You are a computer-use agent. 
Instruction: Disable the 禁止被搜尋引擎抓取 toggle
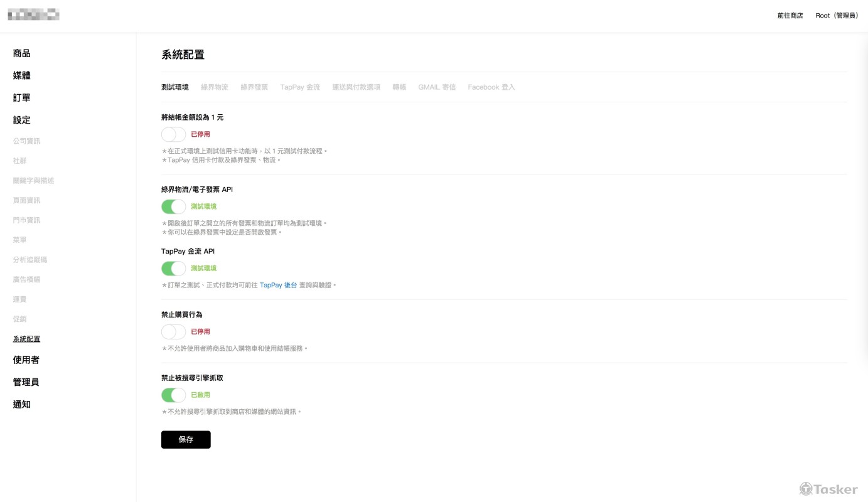173,395
